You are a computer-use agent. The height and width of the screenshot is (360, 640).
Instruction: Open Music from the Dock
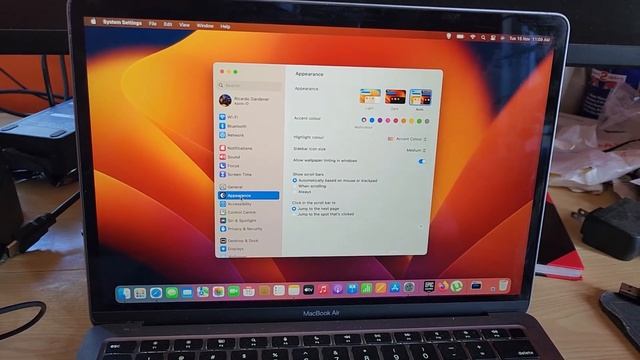click(323, 289)
